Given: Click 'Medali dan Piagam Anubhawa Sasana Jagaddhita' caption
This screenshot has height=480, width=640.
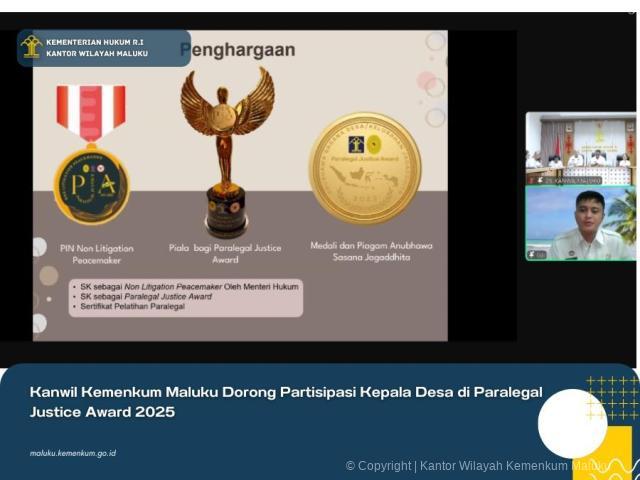Looking at the screenshot, I should point(371,251).
